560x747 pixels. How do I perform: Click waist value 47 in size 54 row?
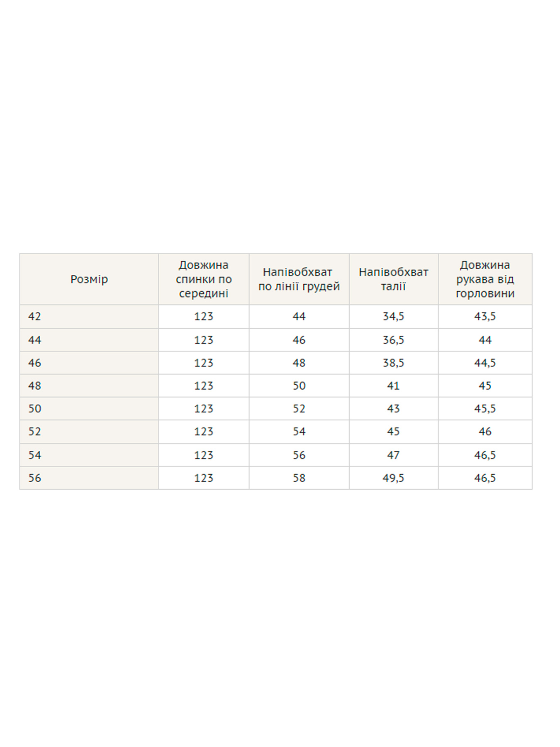coord(393,455)
